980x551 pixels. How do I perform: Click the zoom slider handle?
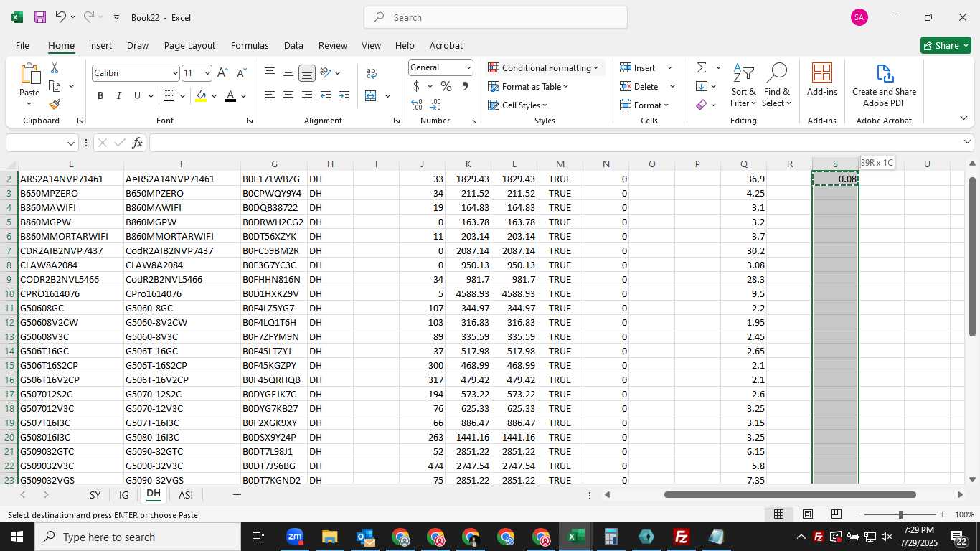pyautogui.click(x=900, y=514)
